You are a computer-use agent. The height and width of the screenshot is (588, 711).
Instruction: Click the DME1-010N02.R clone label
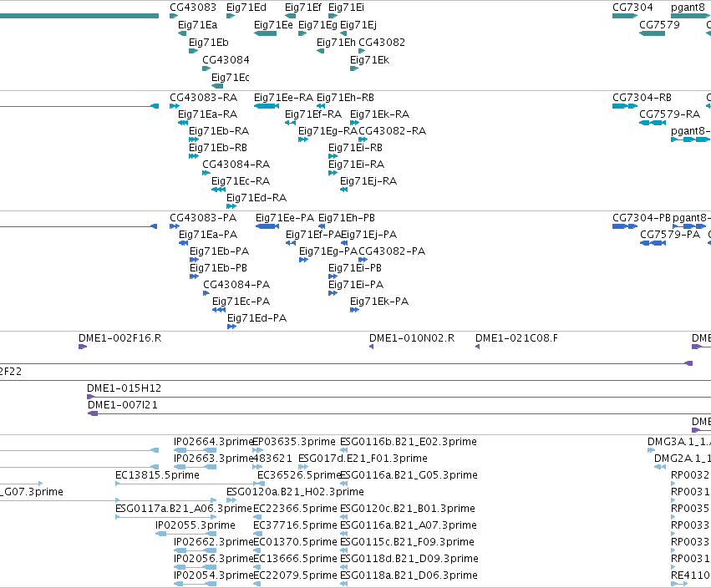pyautogui.click(x=412, y=338)
